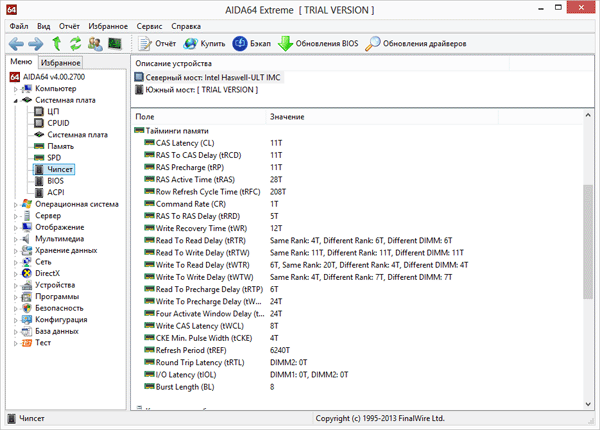Image resolution: width=600 pixels, height=430 pixels.
Task: Open the Сервис menu
Action: [149, 26]
